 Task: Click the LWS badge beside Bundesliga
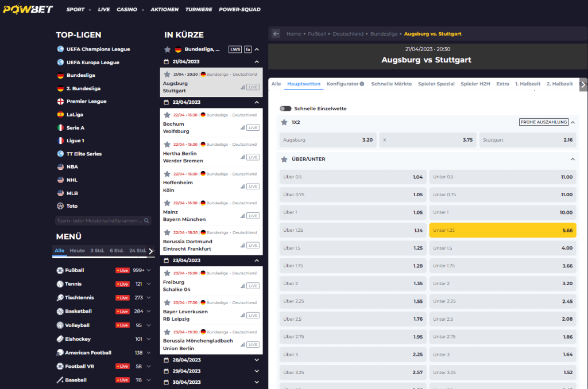point(235,49)
